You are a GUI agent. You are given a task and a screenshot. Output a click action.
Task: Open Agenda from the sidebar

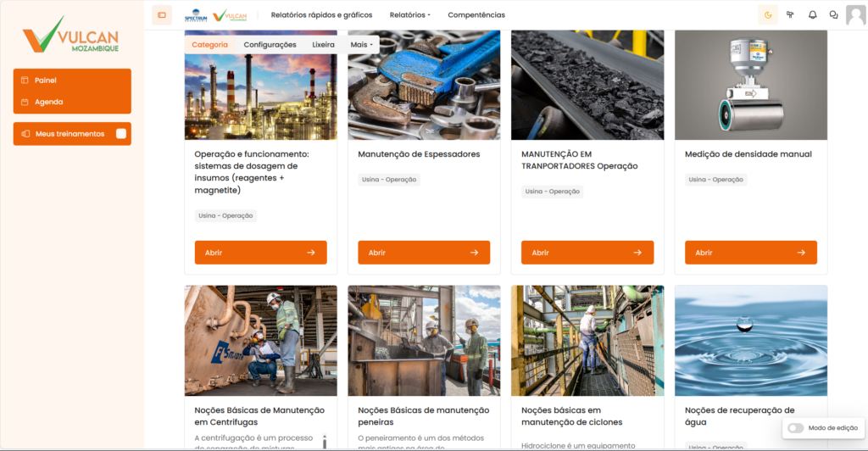[x=48, y=102]
